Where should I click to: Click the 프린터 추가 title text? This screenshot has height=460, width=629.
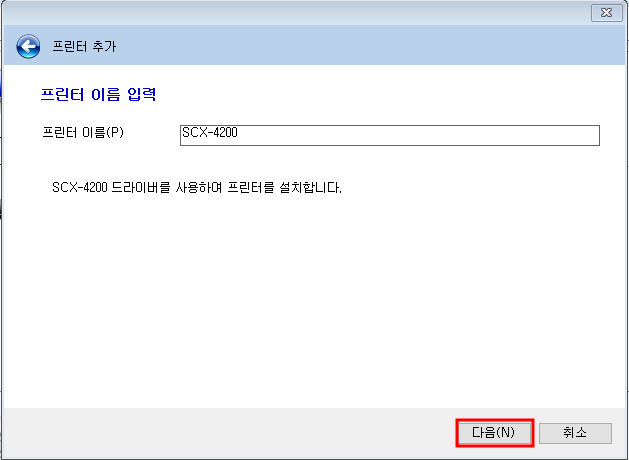pyautogui.click(x=84, y=47)
